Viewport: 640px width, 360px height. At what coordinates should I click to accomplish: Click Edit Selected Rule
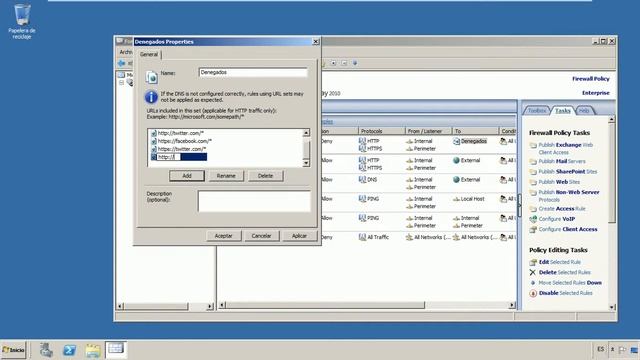tap(560, 262)
